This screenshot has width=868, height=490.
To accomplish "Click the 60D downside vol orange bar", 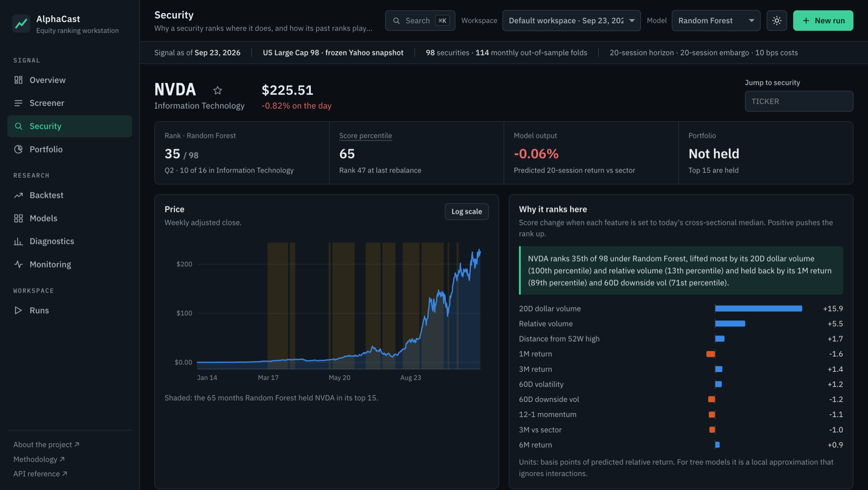I will click(x=711, y=399).
